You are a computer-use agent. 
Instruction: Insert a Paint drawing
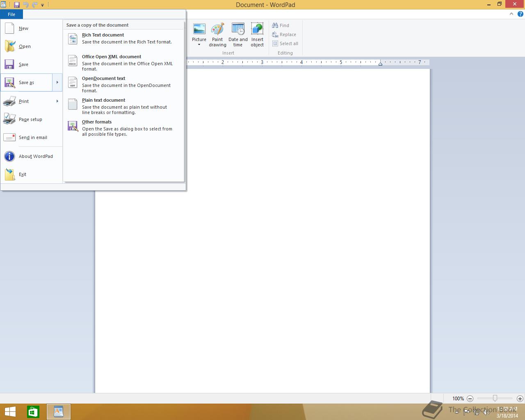pos(217,35)
